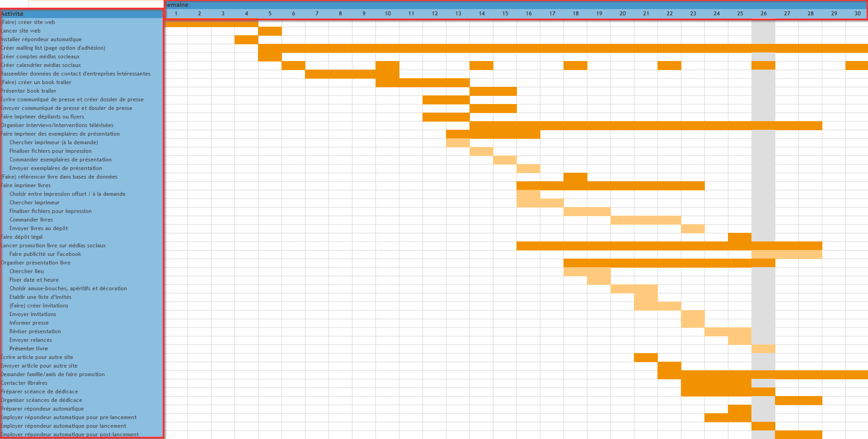Select 'Chercher lieu' subtask
The image size is (868, 439).
pyautogui.click(x=82, y=271)
